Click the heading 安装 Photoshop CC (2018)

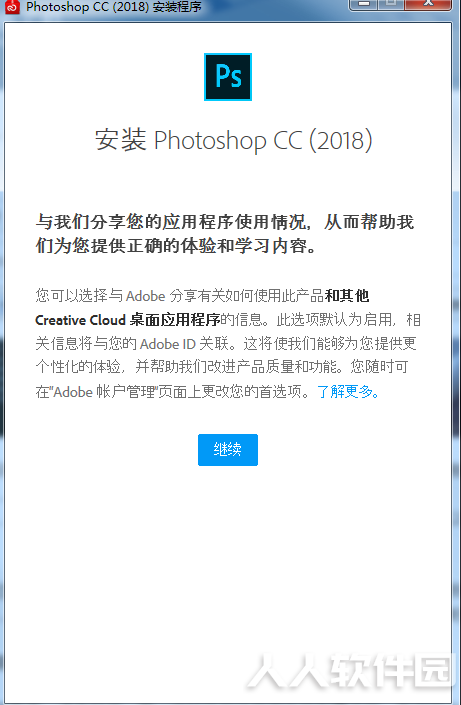[234, 140]
